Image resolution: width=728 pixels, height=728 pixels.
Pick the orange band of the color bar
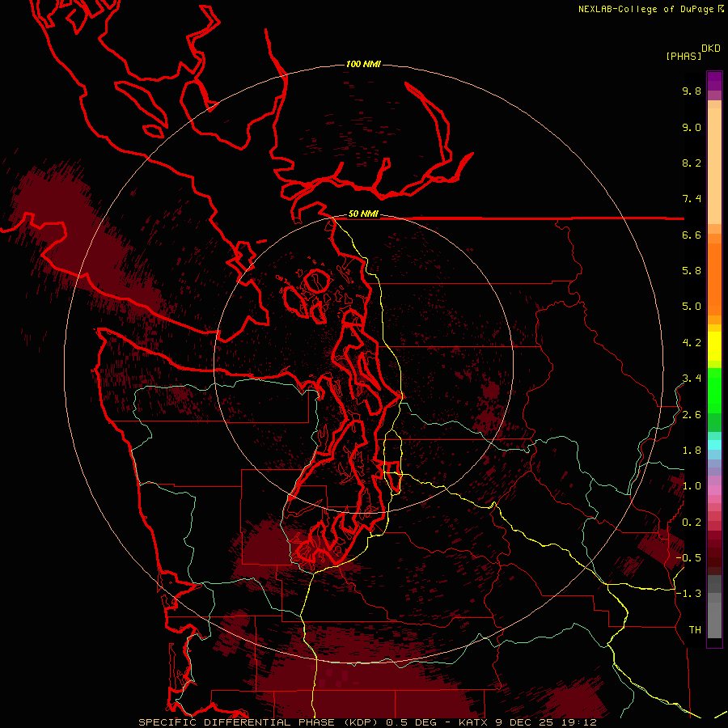[714, 278]
